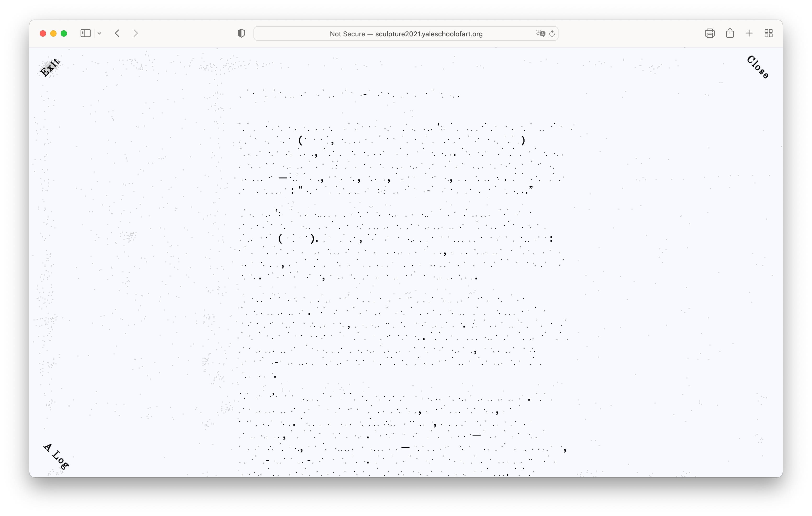Image resolution: width=812 pixels, height=516 pixels.
Task: Click the print icon in toolbar
Action: tap(709, 33)
